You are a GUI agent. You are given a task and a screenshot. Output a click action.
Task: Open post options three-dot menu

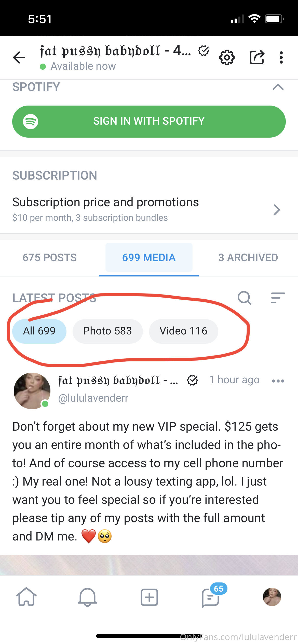278,381
